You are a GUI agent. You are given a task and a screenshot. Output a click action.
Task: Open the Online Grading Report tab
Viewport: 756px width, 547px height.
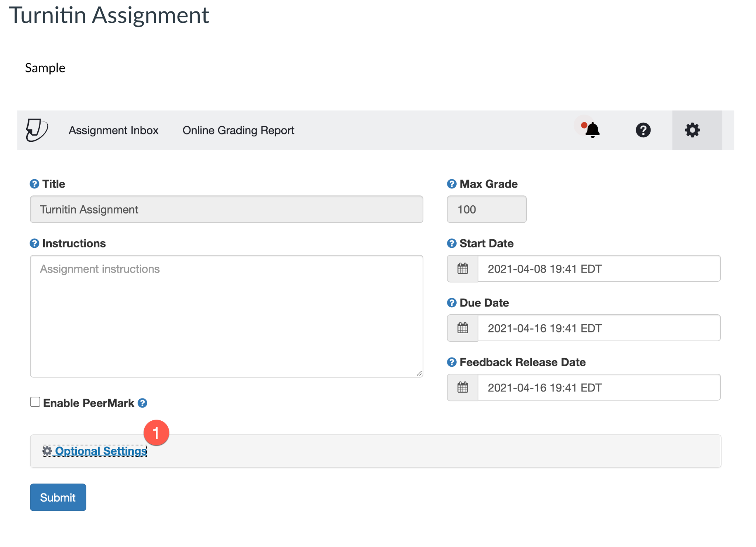pyautogui.click(x=238, y=130)
